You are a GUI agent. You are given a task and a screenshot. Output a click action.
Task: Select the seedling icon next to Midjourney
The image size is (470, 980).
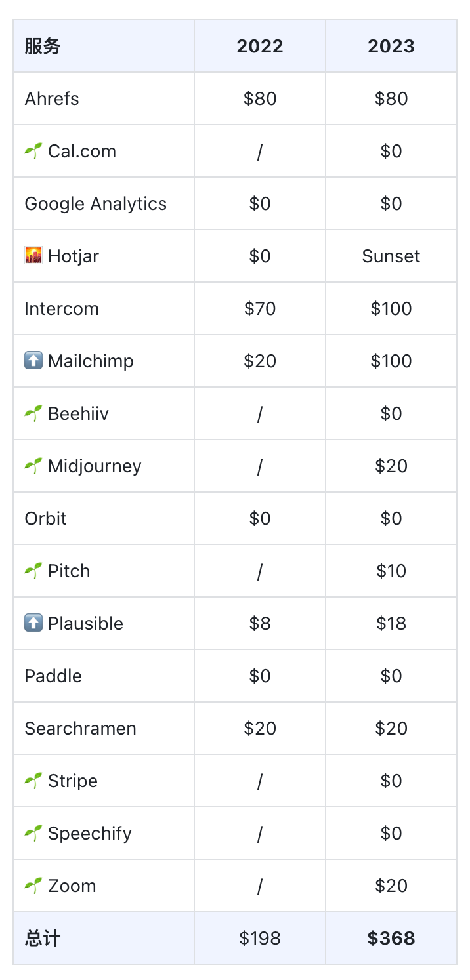(33, 466)
